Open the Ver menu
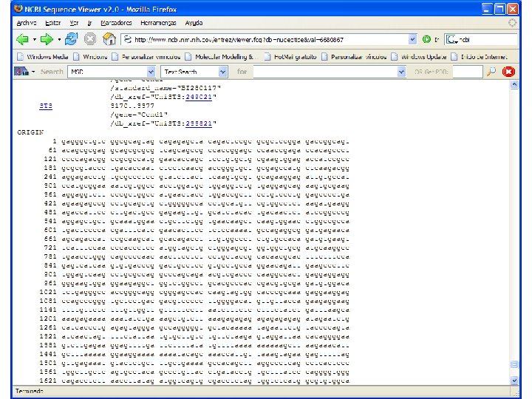This screenshot has height=399, width=532. point(74,23)
